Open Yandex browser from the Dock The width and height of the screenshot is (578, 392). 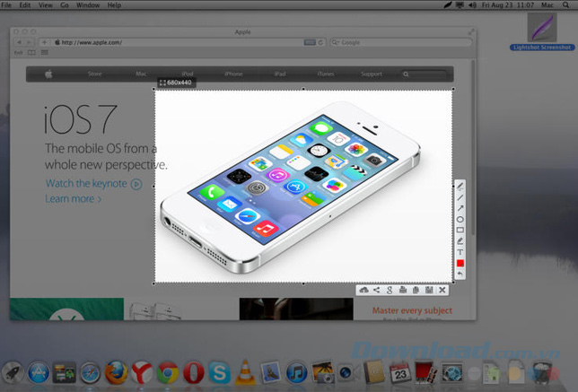pyautogui.click(x=142, y=372)
